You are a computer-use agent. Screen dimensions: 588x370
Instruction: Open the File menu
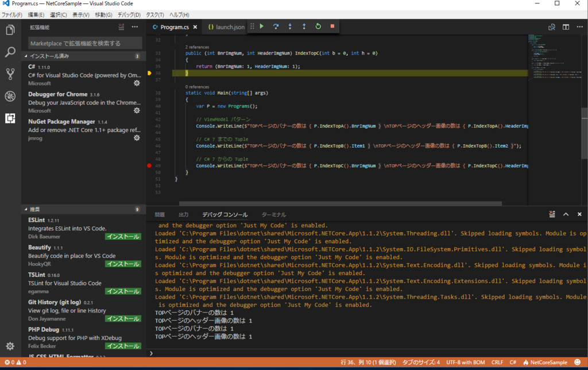tap(11, 14)
